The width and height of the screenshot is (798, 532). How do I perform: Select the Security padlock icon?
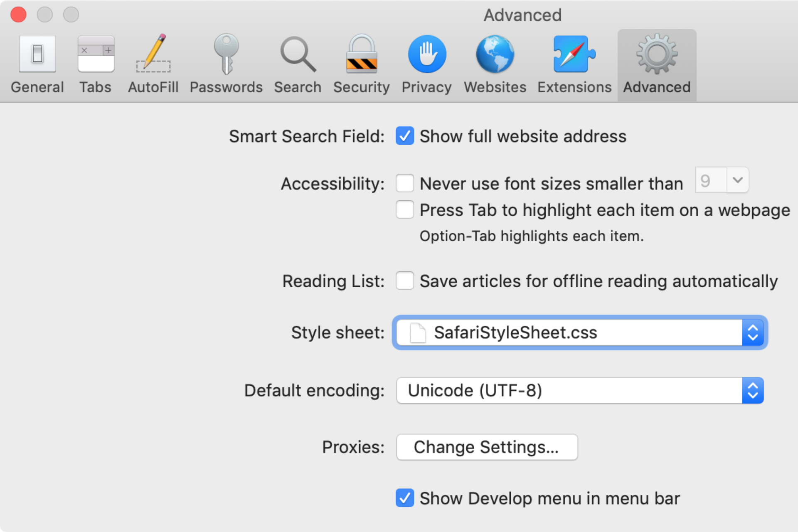tap(362, 54)
